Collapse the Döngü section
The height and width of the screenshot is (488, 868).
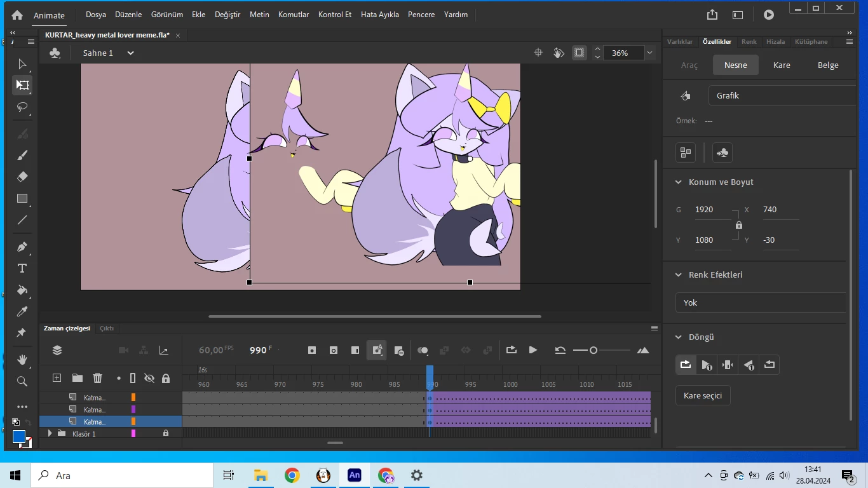678,337
